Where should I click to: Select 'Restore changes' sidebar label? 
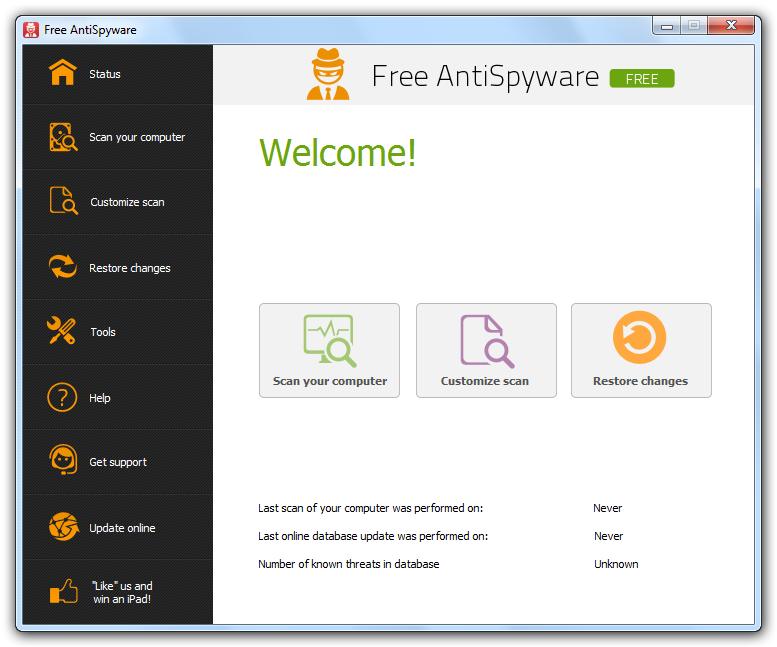[130, 268]
